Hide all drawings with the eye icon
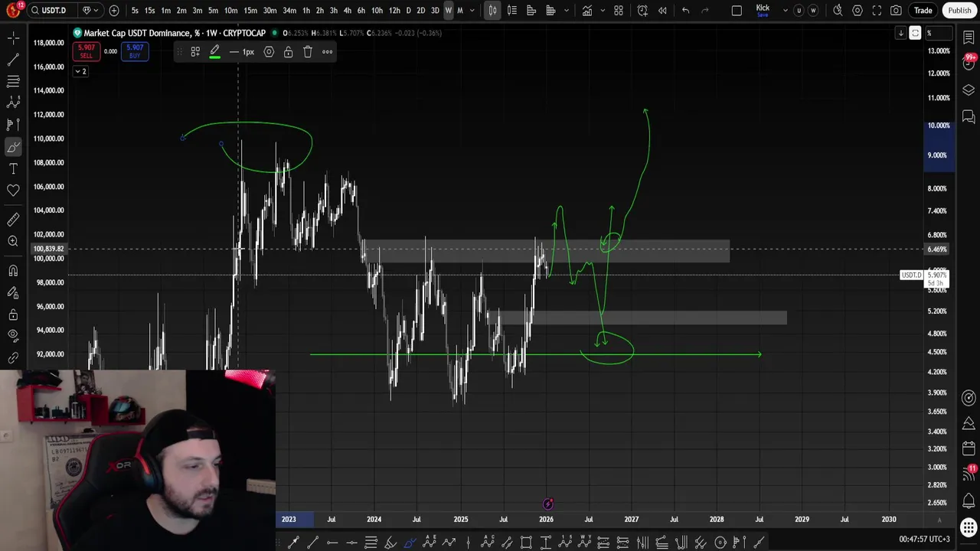980x551 pixels. (13, 336)
